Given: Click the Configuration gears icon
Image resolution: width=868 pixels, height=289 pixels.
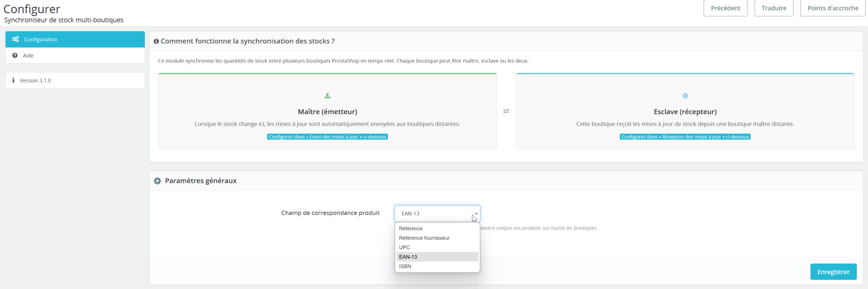Looking at the screenshot, I should [16, 39].
